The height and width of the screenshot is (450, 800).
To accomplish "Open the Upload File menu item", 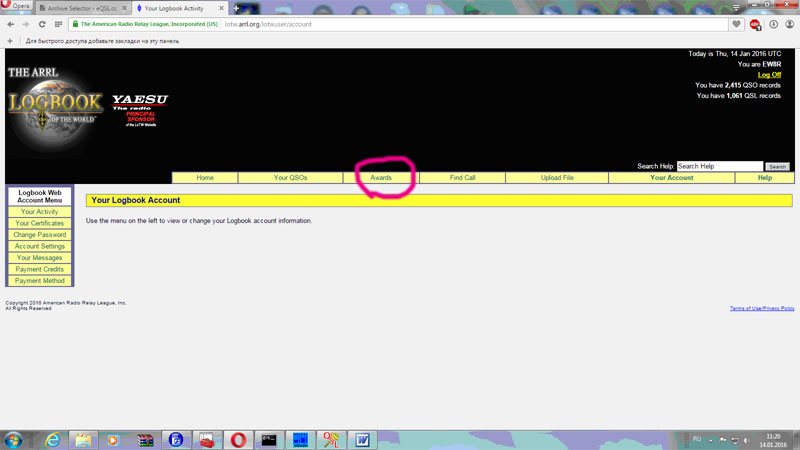I will coord(556,178).
